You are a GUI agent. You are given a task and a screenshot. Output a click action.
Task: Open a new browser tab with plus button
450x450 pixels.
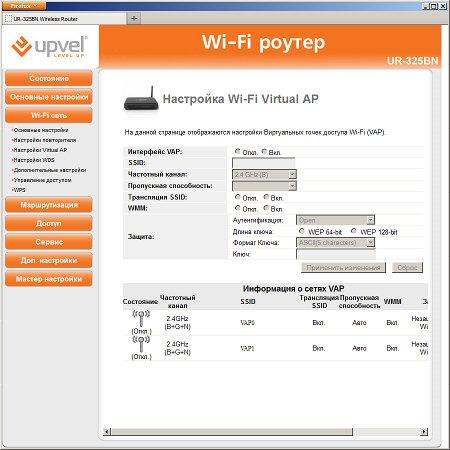pos(134,18)
